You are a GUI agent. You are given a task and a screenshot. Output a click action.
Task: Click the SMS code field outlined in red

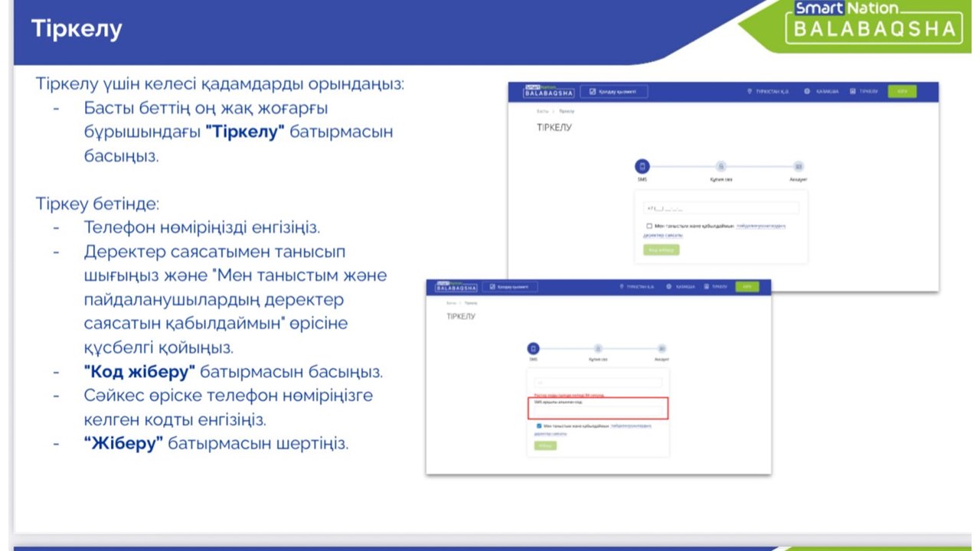598,411
